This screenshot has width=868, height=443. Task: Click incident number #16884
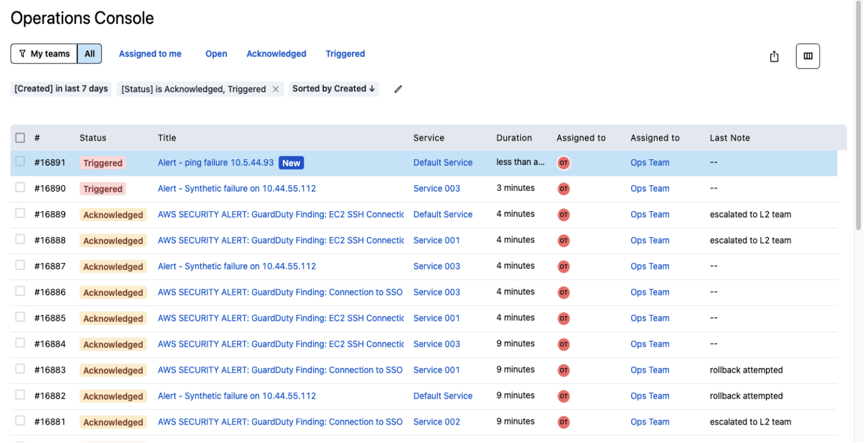(x=50, y=344)
